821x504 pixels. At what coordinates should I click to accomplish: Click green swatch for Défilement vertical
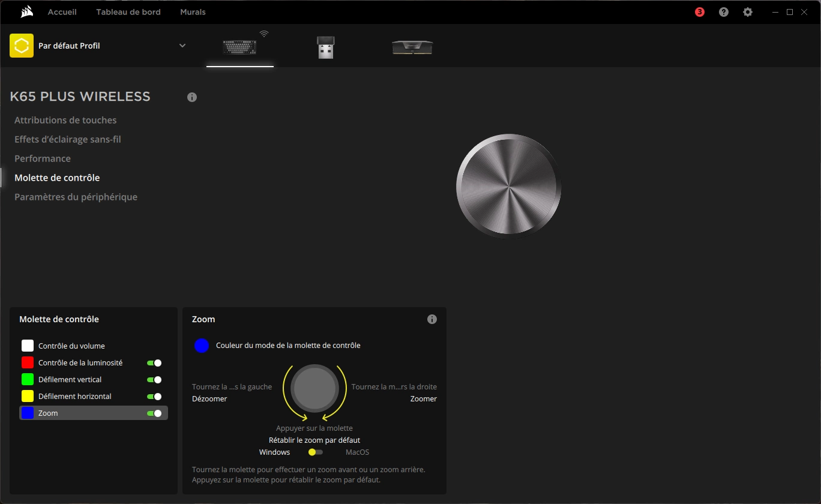click(28, 379)
